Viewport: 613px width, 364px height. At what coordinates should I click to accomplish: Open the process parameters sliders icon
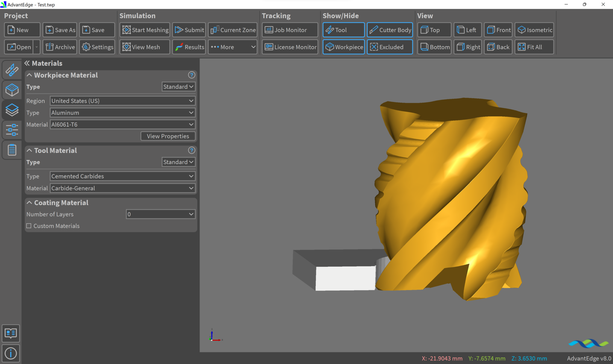coord(12,130)
